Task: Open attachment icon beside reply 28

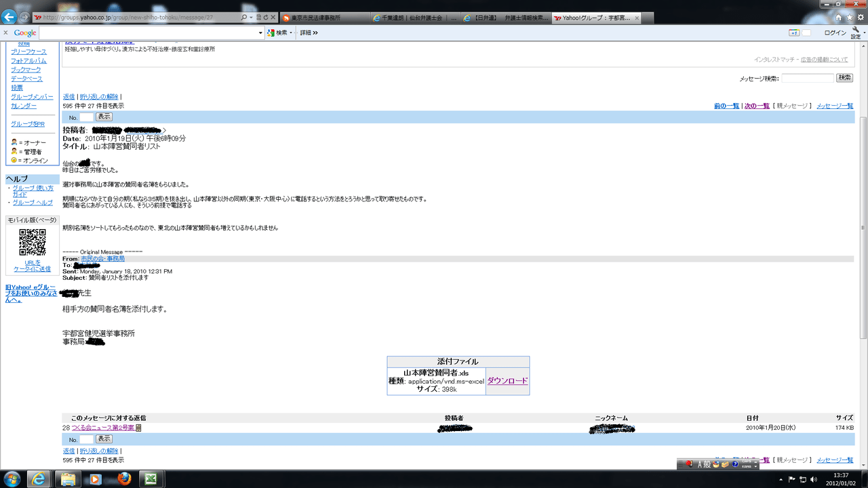Action: click(x=138, y=428)
